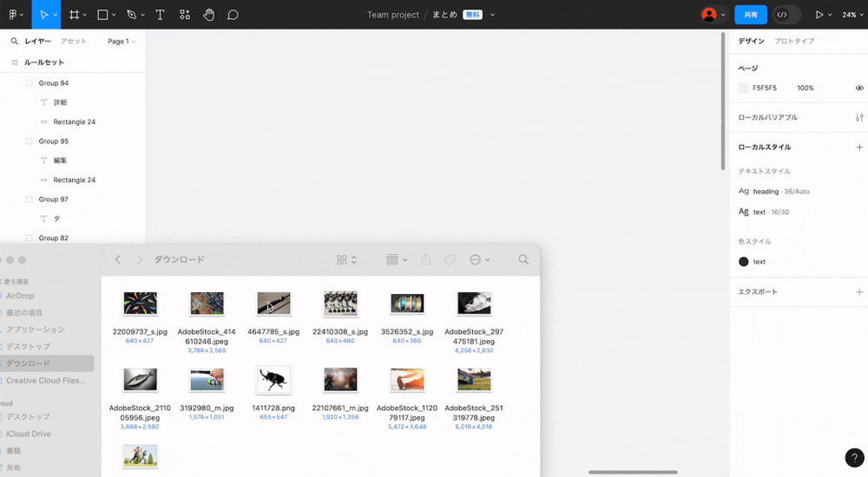The image size is (868, 477).
Task: Add an export setting
Action: 859,291
